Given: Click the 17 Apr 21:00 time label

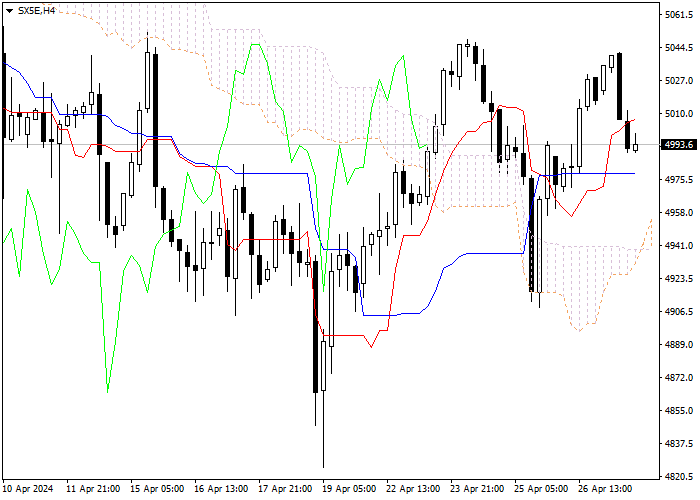Looking at the screenshot, I should (285, 489).
